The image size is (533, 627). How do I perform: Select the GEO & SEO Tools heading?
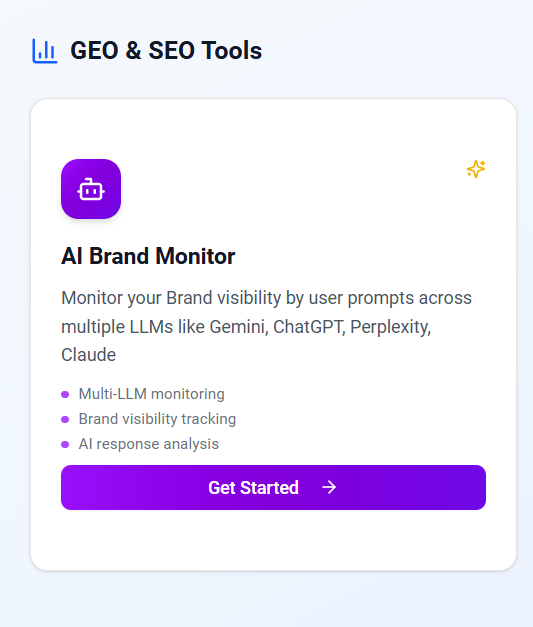point(166,50)
